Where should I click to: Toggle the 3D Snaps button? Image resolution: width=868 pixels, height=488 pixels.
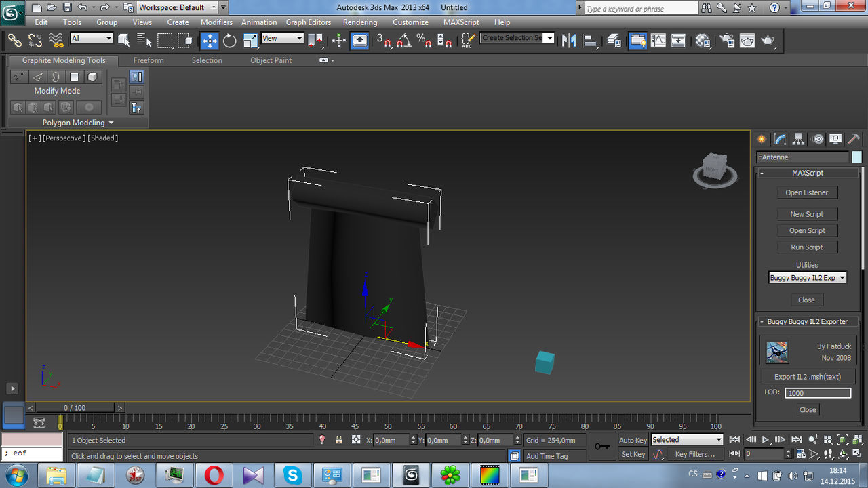(384, 41)
